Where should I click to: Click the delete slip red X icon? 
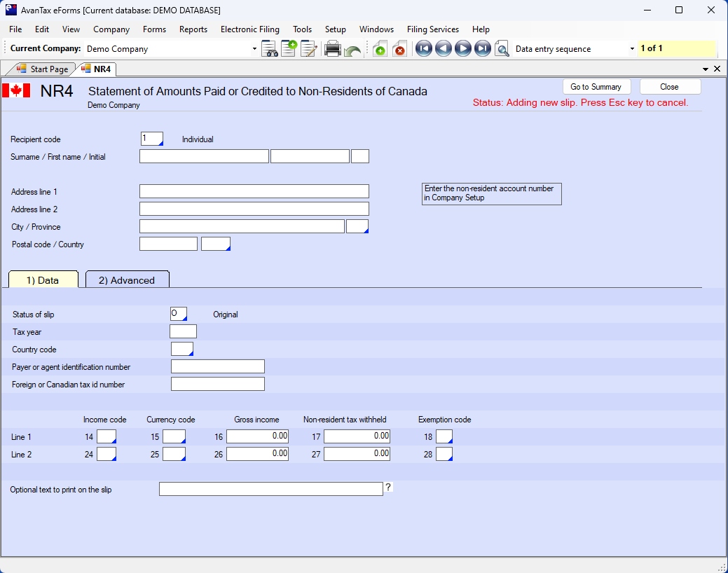(399, 49)
